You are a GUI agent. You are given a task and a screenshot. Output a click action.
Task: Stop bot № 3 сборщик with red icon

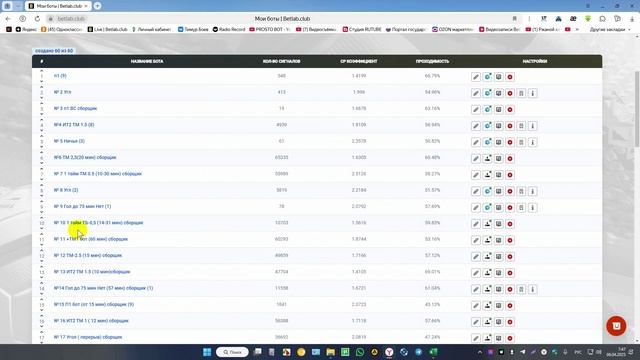tap(510, 109)
